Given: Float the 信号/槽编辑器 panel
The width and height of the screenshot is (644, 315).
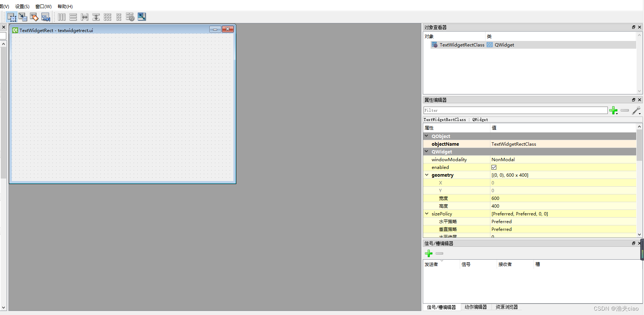Looking at the screenshot, I should pos(634,243).
